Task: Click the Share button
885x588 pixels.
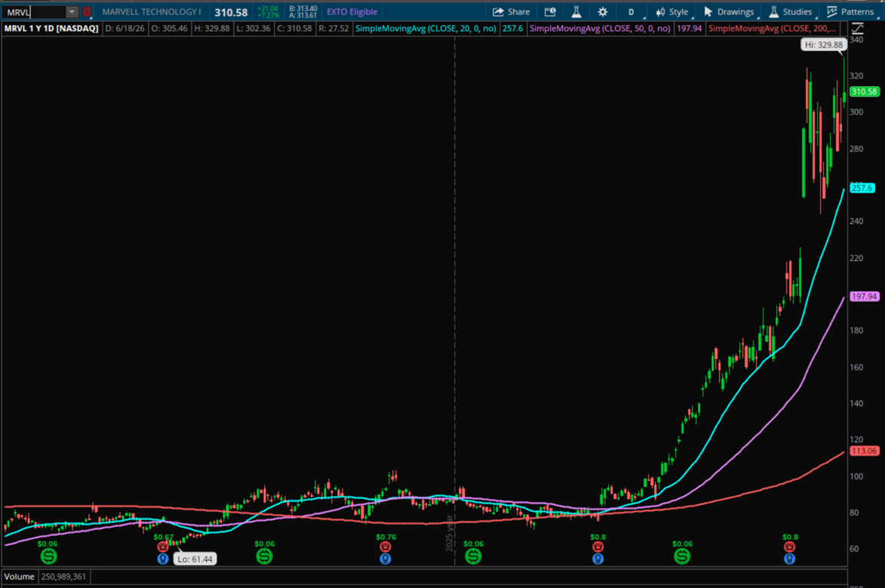Action: click(512, 12)
